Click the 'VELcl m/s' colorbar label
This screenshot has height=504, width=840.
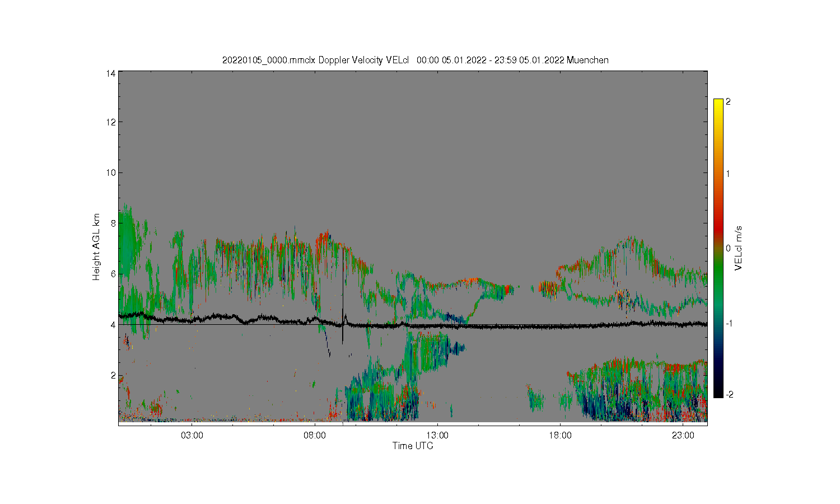(738, 248)
